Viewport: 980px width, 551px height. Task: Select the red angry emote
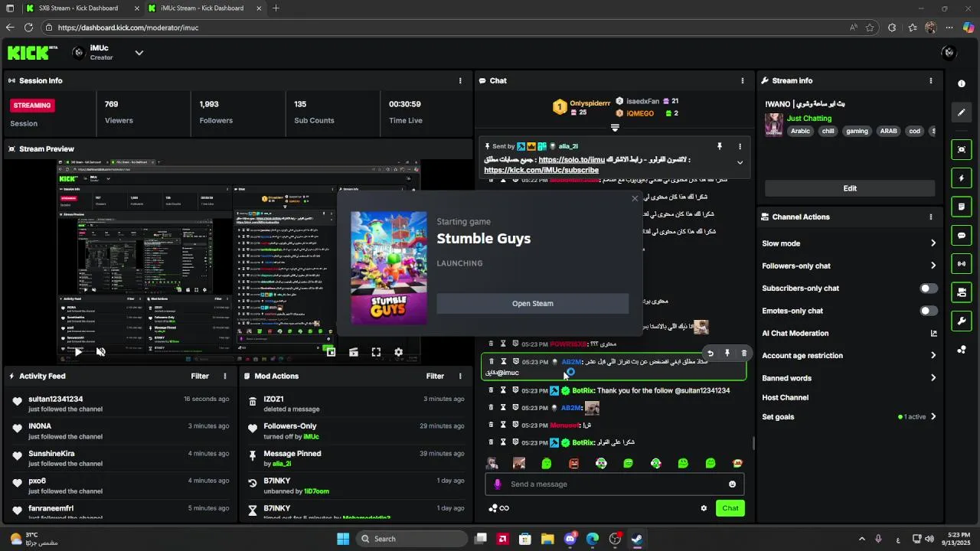pos(573,463)
